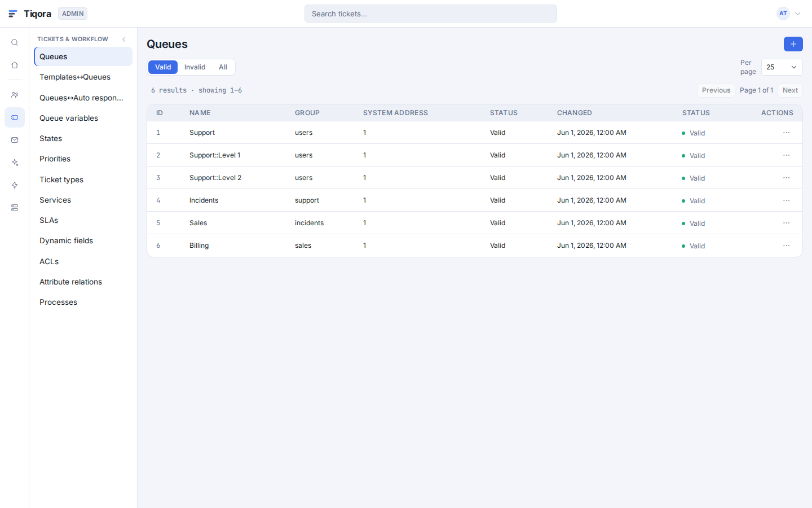Screen dimensions: 812x508
Task: Click the GROUP column header
Action: click(307, 113)
